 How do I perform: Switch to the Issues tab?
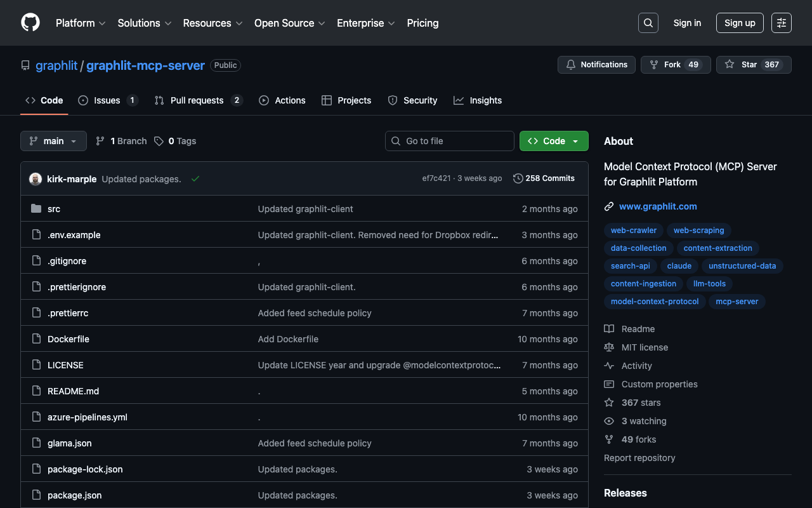coord(107,100)
